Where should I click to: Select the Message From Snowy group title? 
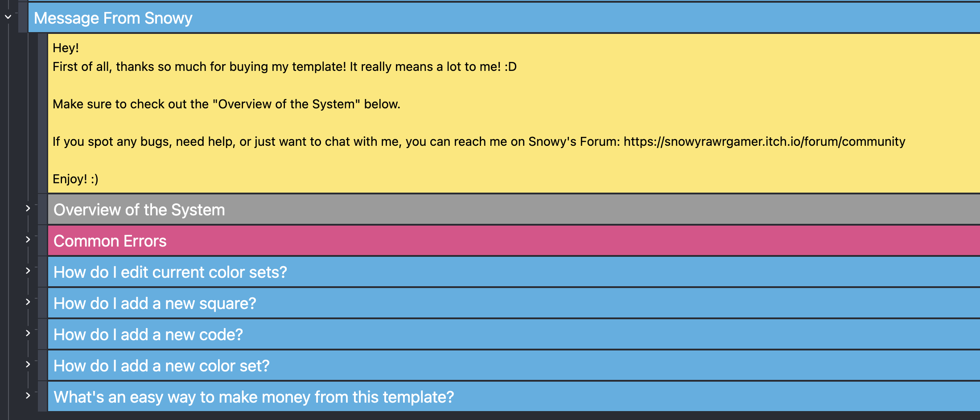[x=113, y=18]
